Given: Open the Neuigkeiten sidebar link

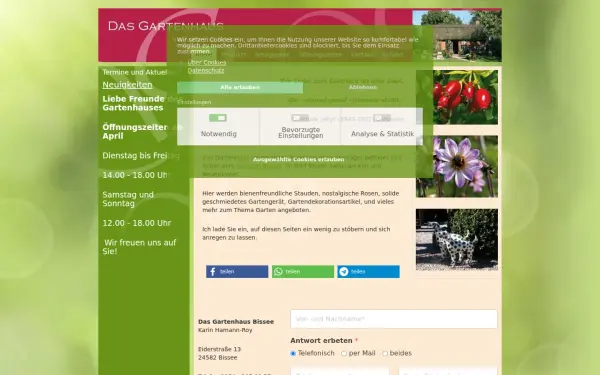Looking at the screenshot, I should click(x=127, y=85).
